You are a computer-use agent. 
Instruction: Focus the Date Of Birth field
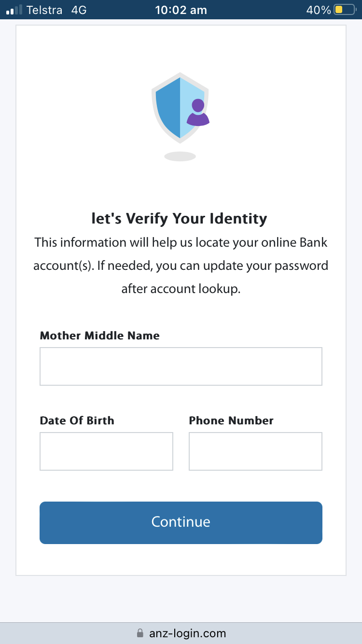[x=106, y=451]
